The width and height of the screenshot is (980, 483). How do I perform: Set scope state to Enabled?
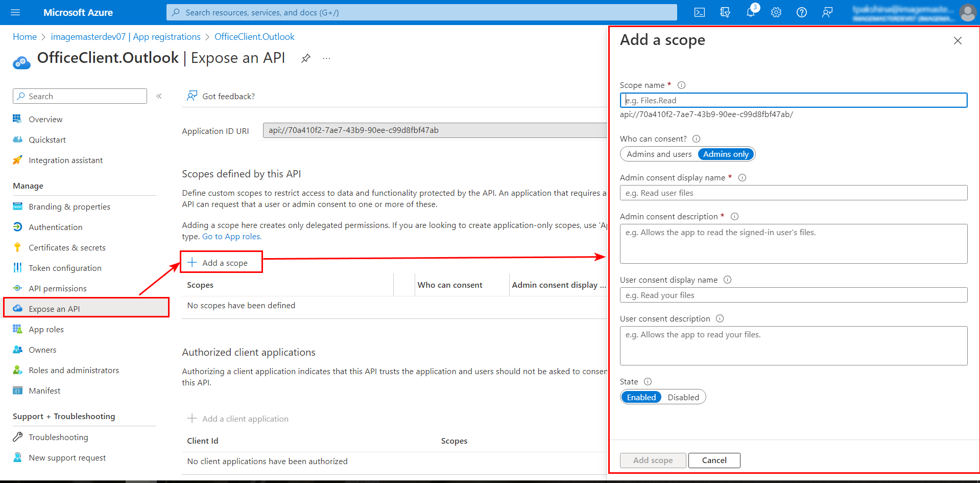tap(641, 397)
